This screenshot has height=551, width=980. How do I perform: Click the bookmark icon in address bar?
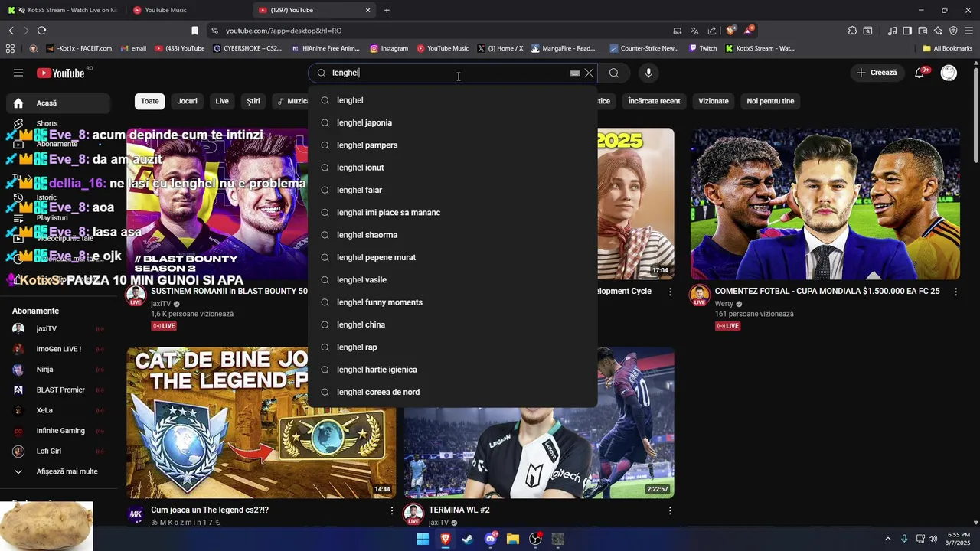pyautogui.click(x=194, y=31)
